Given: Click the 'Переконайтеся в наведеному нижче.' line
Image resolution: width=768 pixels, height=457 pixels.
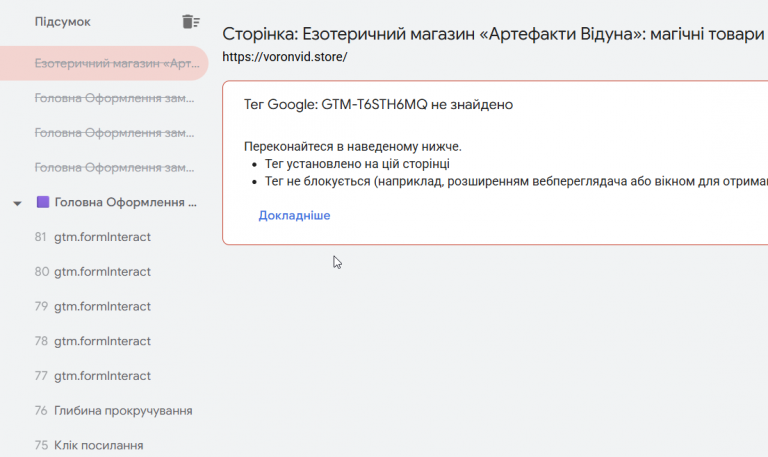Looking at the screenshot, I should tap(353, 146).
